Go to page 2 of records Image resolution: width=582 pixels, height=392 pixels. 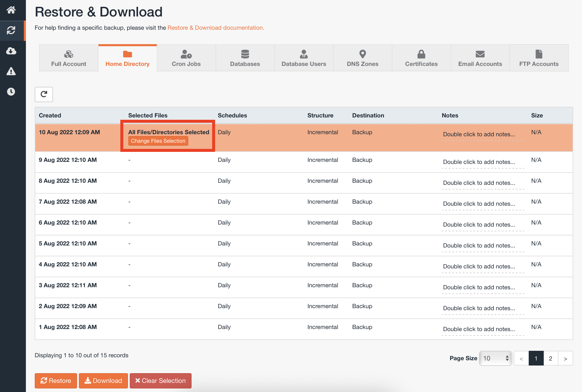551,358
